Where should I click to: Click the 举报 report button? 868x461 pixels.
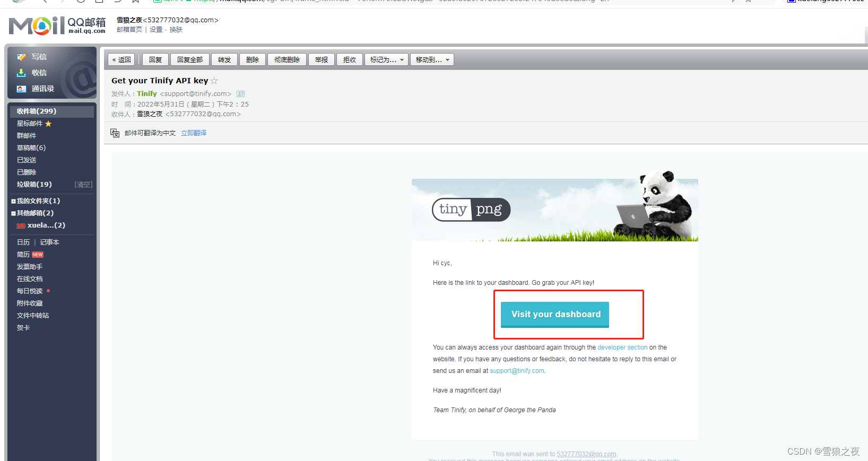[322, 59]
